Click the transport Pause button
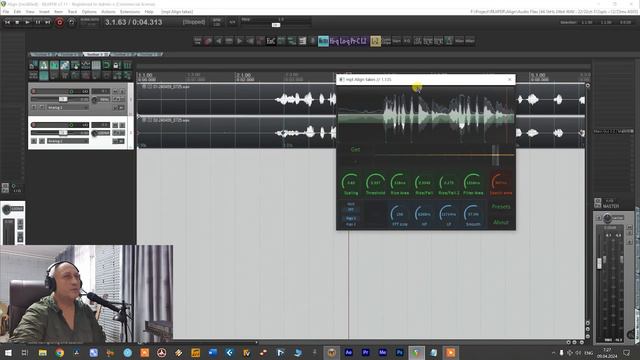This screenshot has width=640, height=360. tap(38, 22)
